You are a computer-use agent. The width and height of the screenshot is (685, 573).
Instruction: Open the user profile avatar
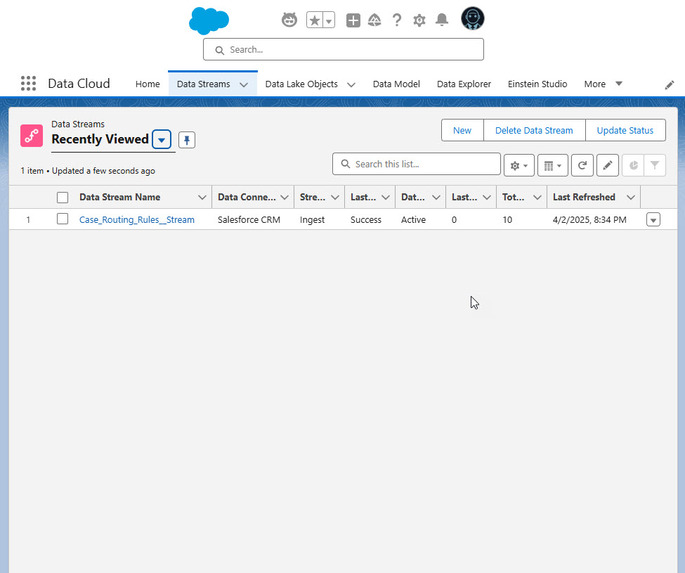coord(473,19)
